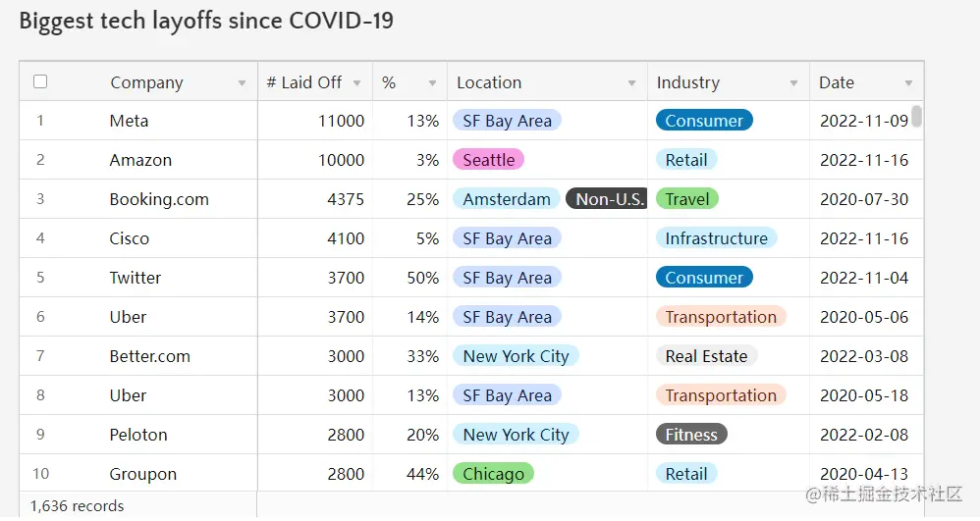The width and height of the screenshot is (980, 521).
Task: Select the Twitter company cell
Action: pos(135,278)
